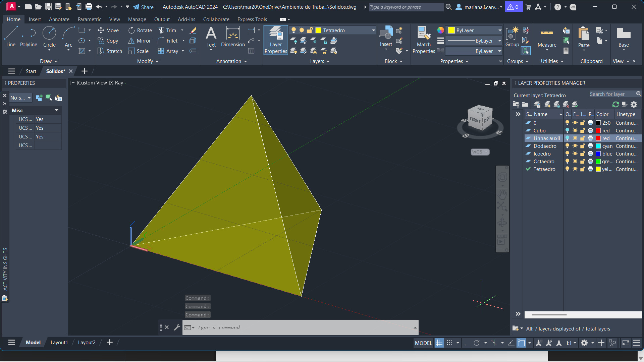Open the Layer Properties panel button
Screen dimensions: 644x362
[x=276, y=40]
